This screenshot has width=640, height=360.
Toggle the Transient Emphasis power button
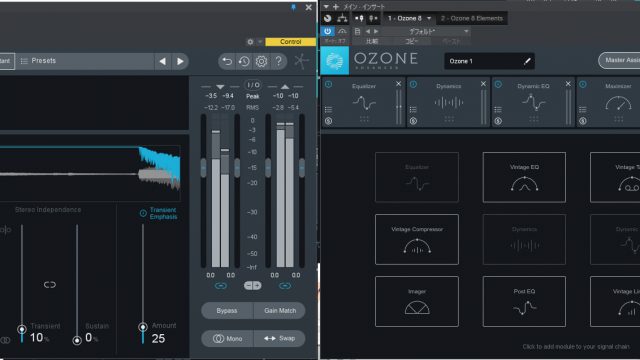(143, 213)
